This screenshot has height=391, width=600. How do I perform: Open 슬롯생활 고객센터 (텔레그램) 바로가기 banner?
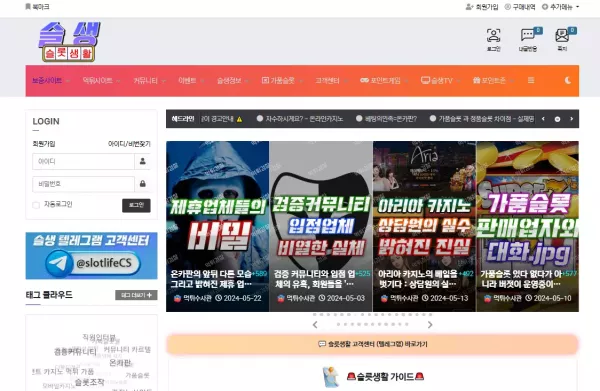click(372, 344)
